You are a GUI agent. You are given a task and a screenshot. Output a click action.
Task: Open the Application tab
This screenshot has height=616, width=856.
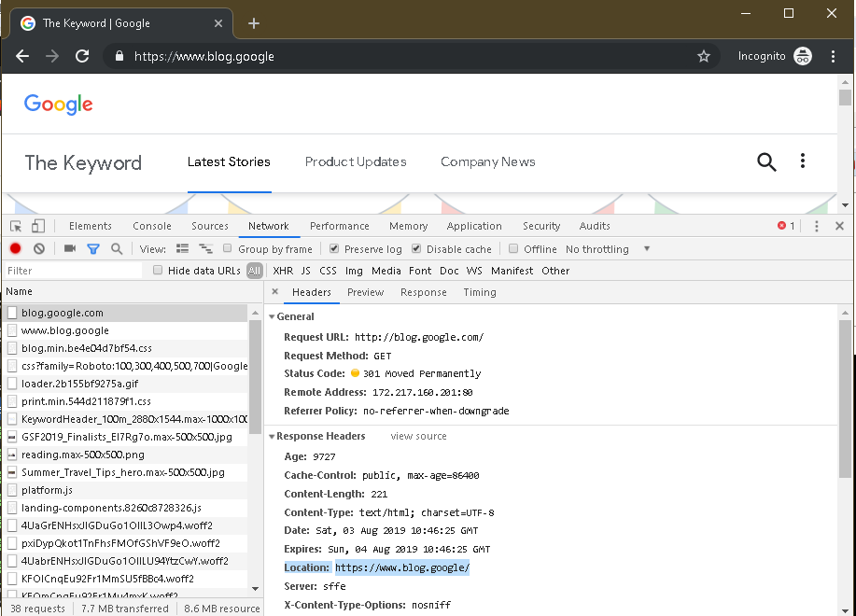click(474, 226)
